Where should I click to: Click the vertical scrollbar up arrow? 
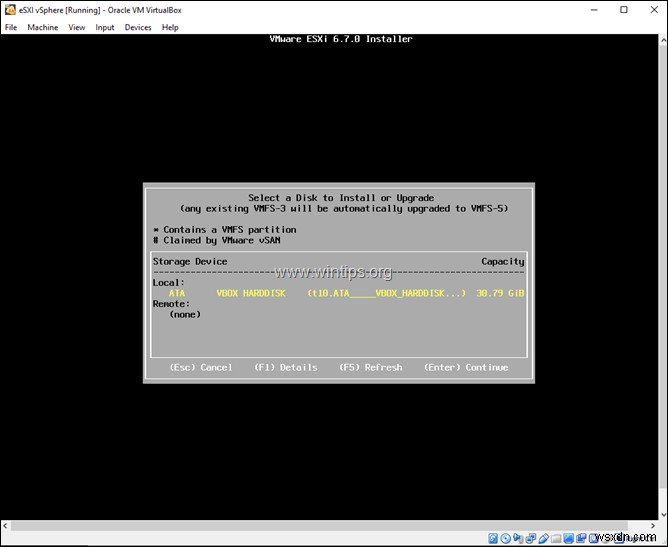click(x=663, y=40)
